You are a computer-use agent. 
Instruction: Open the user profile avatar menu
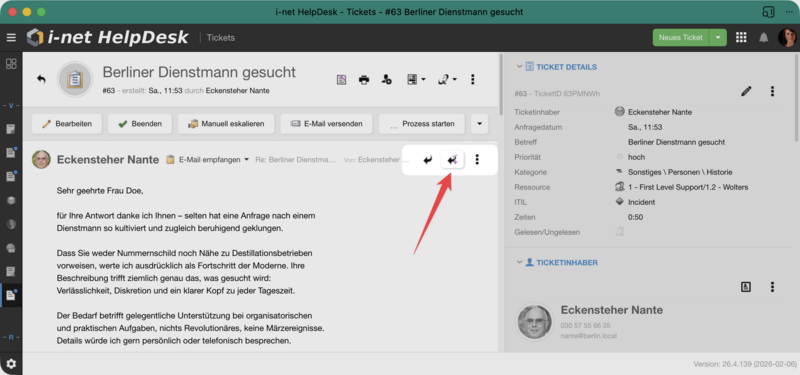(x=787, y=37)
